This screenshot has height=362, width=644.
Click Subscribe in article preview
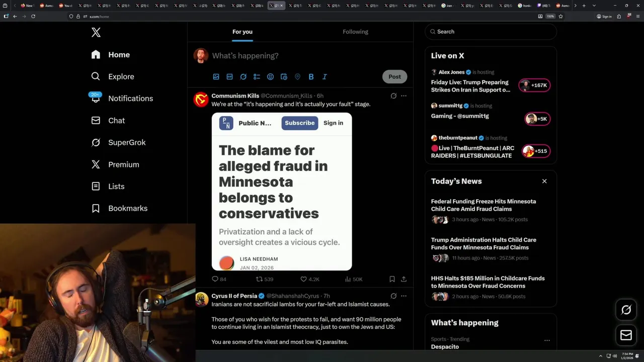pyautogui.click(x=300, y=123)
